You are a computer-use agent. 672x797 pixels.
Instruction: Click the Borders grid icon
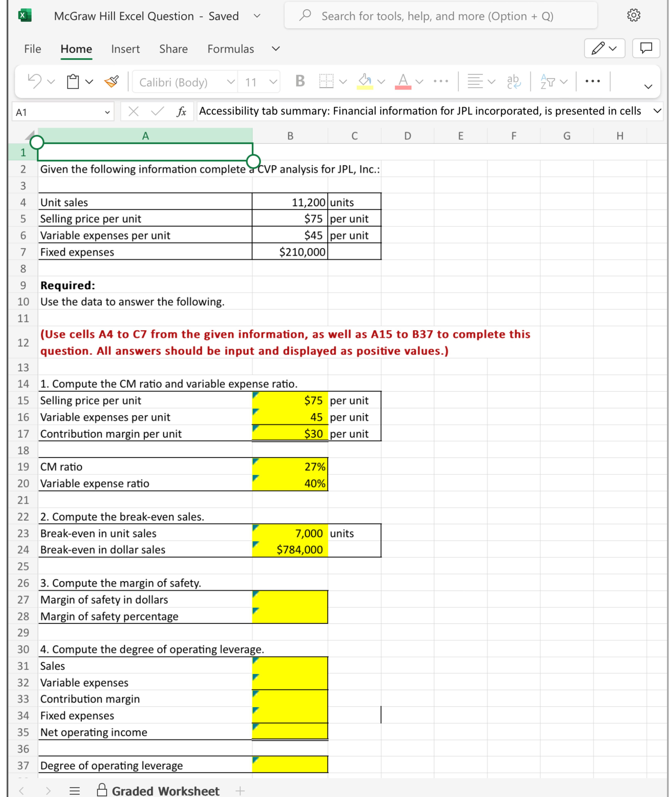[326, 81]
